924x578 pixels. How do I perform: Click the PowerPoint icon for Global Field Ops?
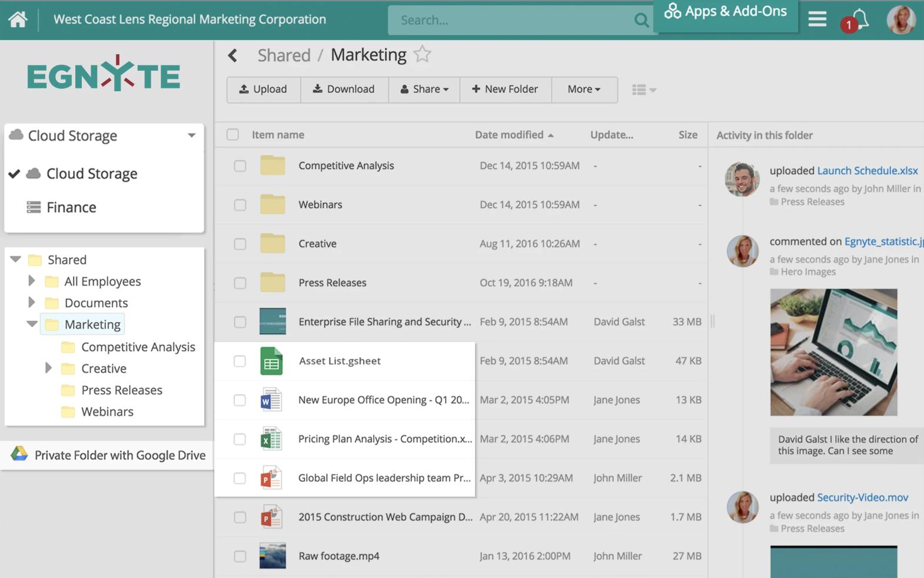point(271,478)
